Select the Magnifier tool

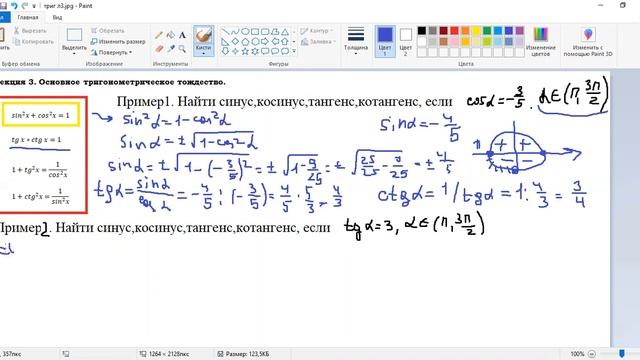point(182,49)
